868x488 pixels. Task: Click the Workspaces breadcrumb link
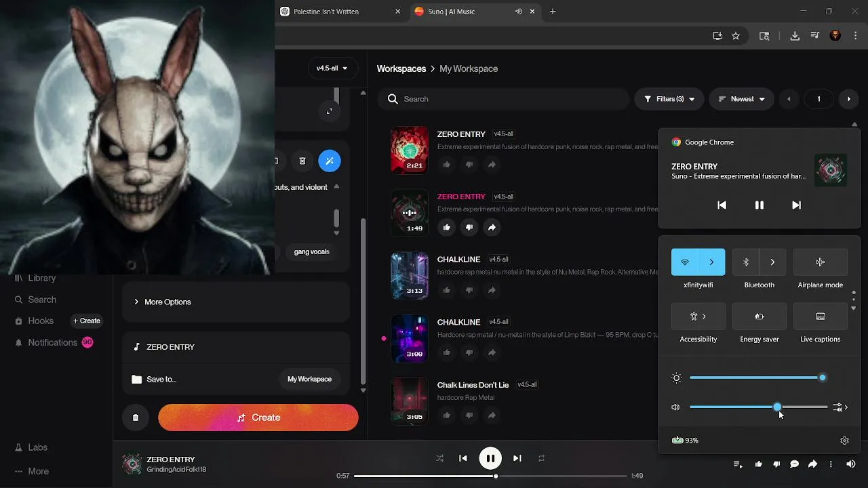[x=401, y=68]
